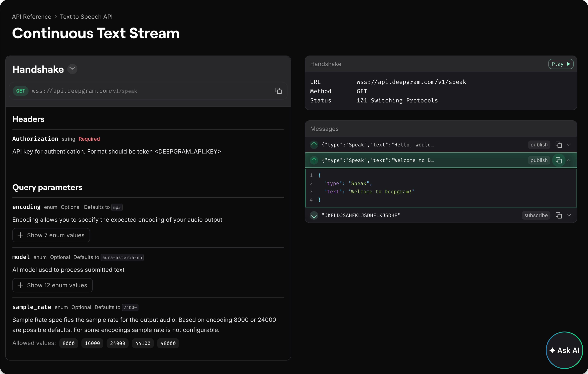The image size is (588, 374).
Task: Copy the handshake URL using the copy icon
Action: pyautogui.click(x=279, y=91)
